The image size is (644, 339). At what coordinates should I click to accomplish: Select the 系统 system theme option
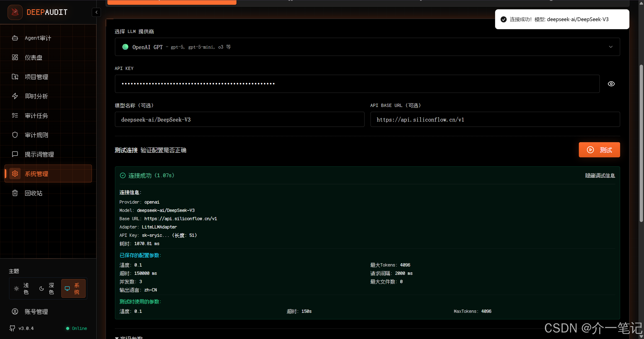click(x=73, y=288)
